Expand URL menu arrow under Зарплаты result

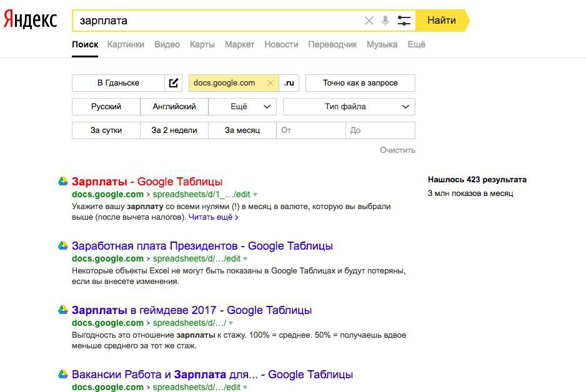point(256,195)
